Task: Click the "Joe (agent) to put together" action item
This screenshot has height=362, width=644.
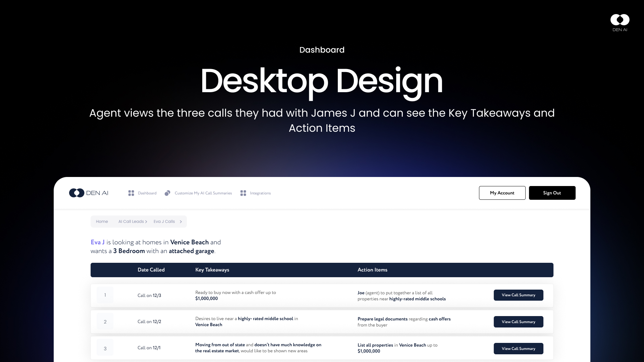Action: 401,296
